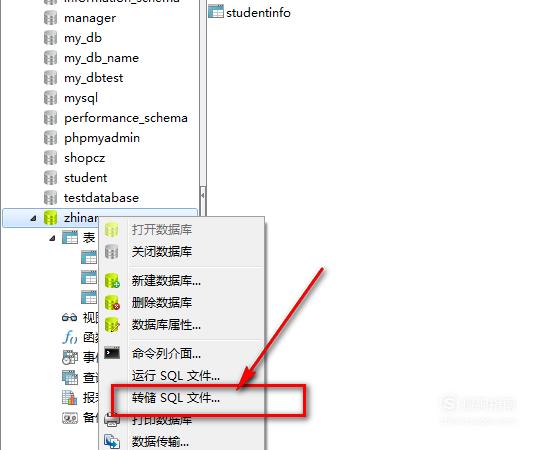Select the performance_schema database
The width and height of the screenshot is (540, 450).
pos(126,118)
